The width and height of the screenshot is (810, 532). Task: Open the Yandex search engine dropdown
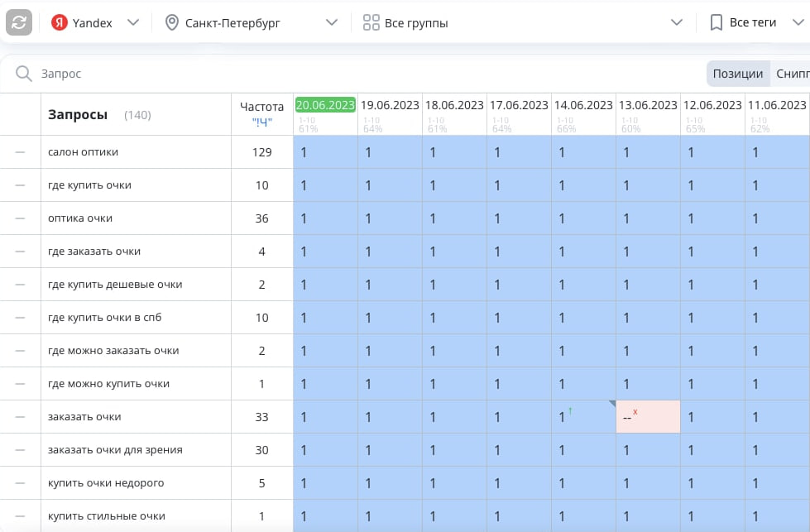tap(96, 22)
